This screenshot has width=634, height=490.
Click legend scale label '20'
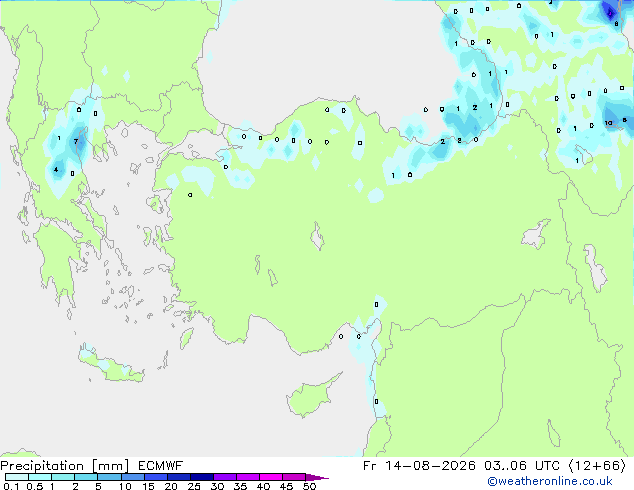pos(171,486)
